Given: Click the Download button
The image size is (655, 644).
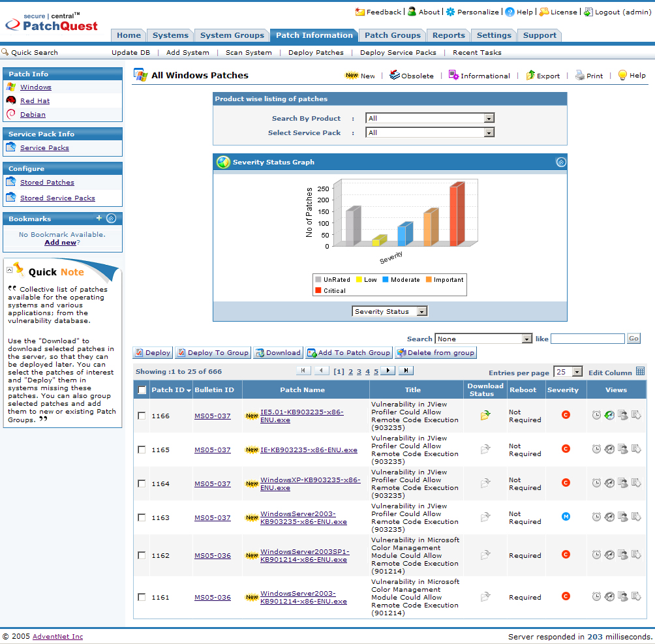Looking at the screenshot, I should (x=278, y=353).
